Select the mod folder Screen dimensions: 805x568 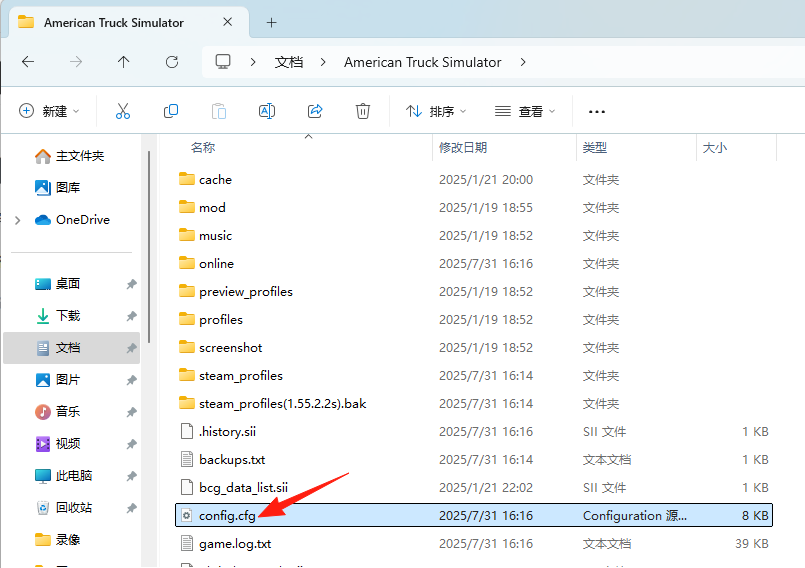tap(474, 207)
